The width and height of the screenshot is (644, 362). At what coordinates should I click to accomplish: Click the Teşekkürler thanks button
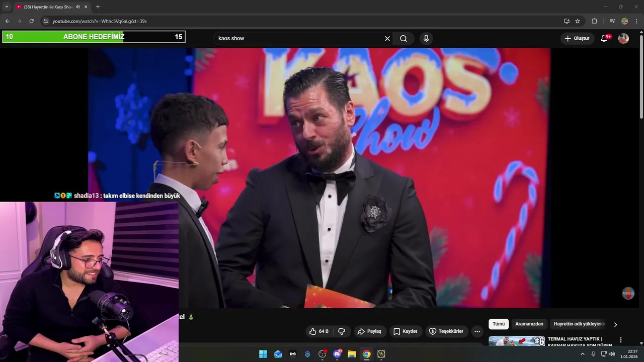[x=446, y=331]
